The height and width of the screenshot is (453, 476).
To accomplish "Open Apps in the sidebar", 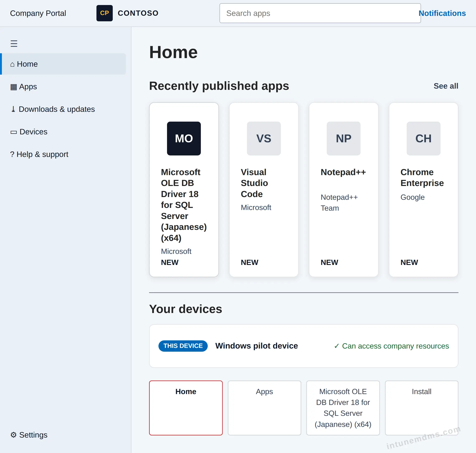I will pos(63,87).
